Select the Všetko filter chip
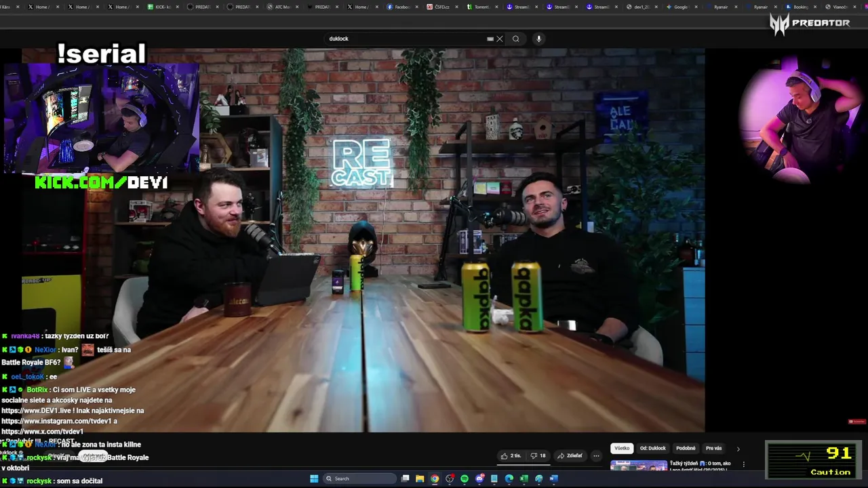The width and height of the screenshot is (868, 488). click(622, 448)
